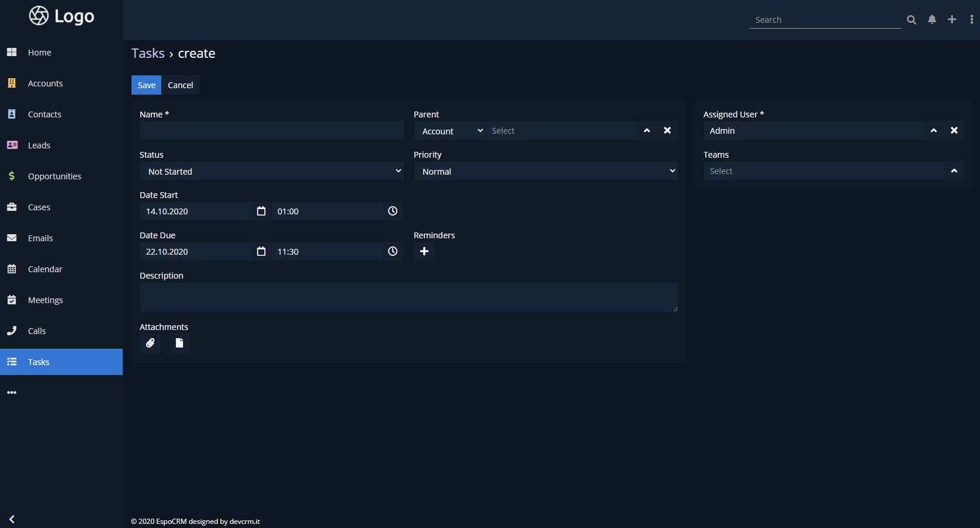Image resolution: width=980 pixels, height=528 pixels.
Task: Click the Home grid icon
Action: click(x=12, y=53)
